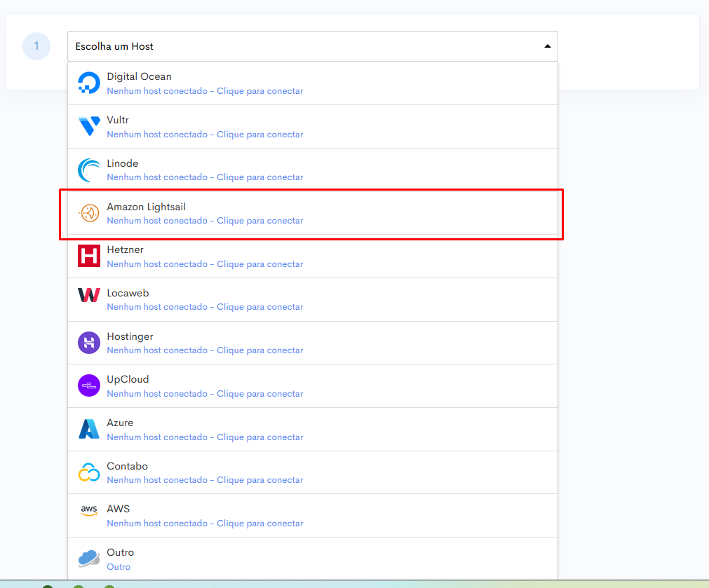The height and width of the screenshot is (588, 709).
Task: Select the Outro host name
Action: (121, 552)
